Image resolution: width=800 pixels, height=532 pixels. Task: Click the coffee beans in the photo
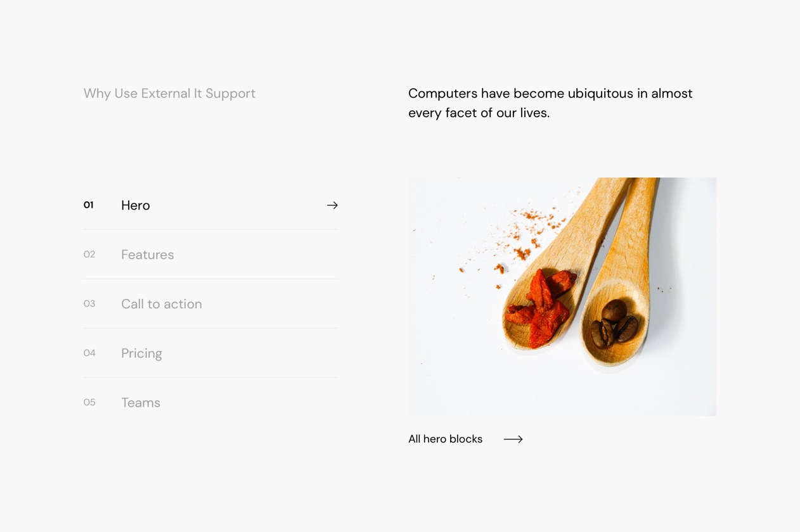click(614, 324)
